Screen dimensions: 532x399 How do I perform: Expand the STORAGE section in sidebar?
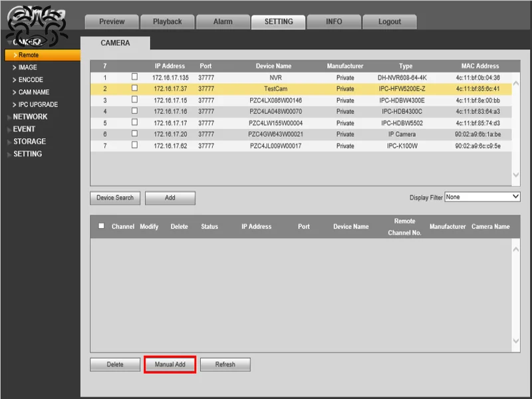29,141
